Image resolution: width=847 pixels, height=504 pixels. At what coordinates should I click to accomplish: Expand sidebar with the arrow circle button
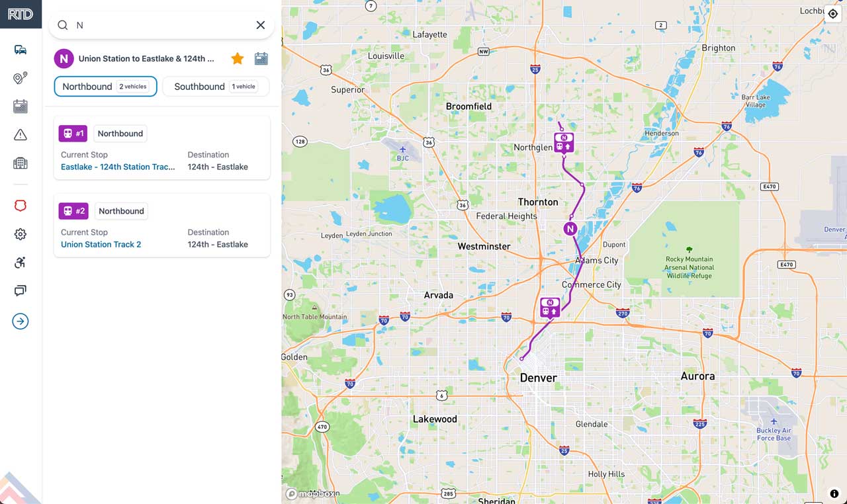21,321
